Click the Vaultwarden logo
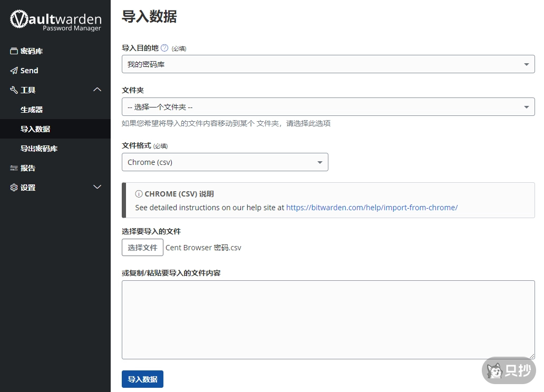 55,20
